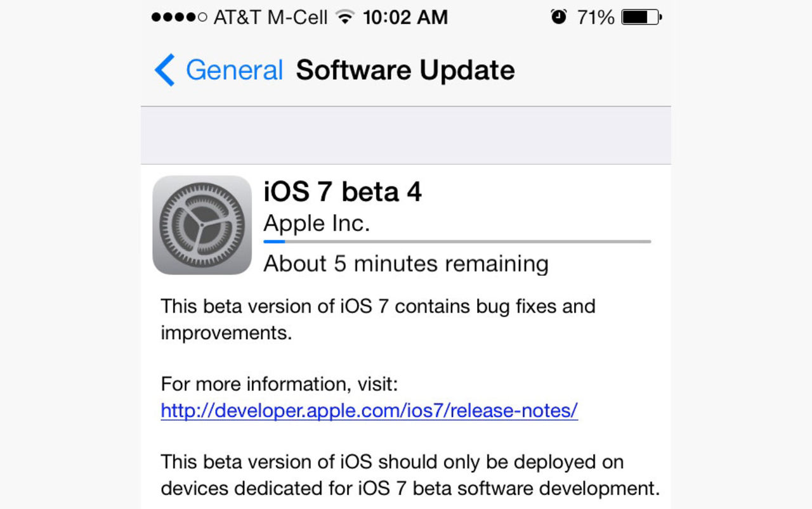The image size is (812, 509).
Task: Tap the Wi-Fi signal icon in status bar
Action: pyautogui.click(x=344, y=16)
